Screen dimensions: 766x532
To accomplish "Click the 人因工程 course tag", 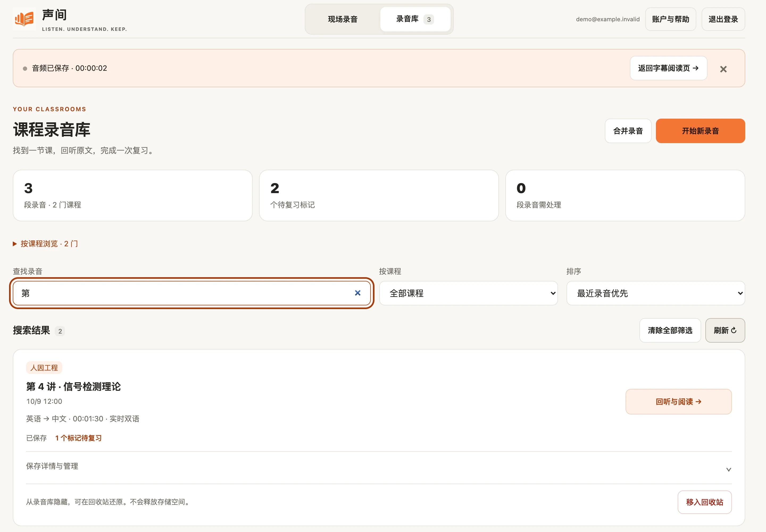I will click(x=44, y=368).
